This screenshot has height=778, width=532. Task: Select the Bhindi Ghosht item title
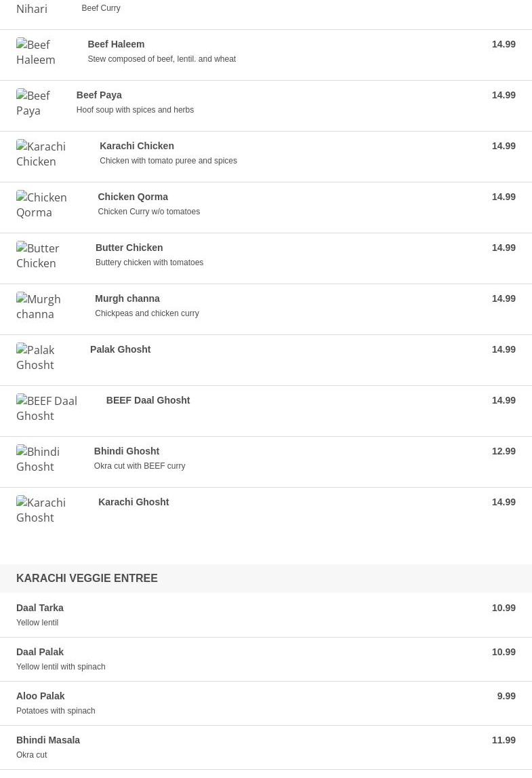[126, 451]
